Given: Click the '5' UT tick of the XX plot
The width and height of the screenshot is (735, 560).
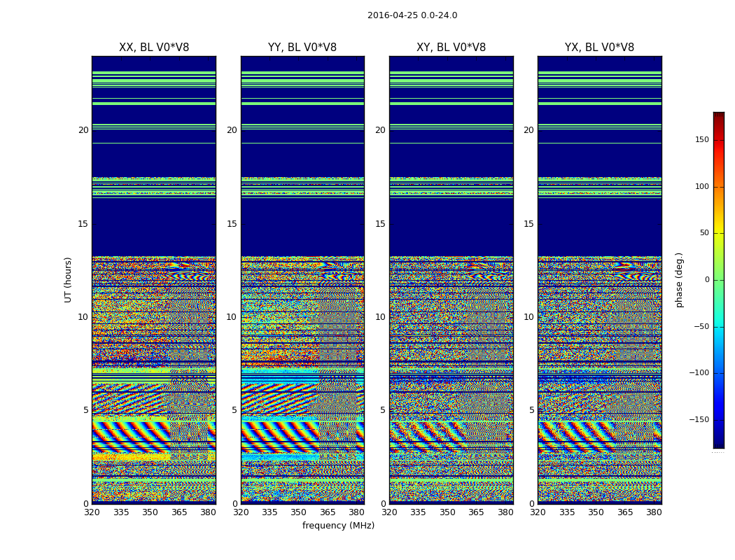Looking at the screenshot, I should [86, 410].
